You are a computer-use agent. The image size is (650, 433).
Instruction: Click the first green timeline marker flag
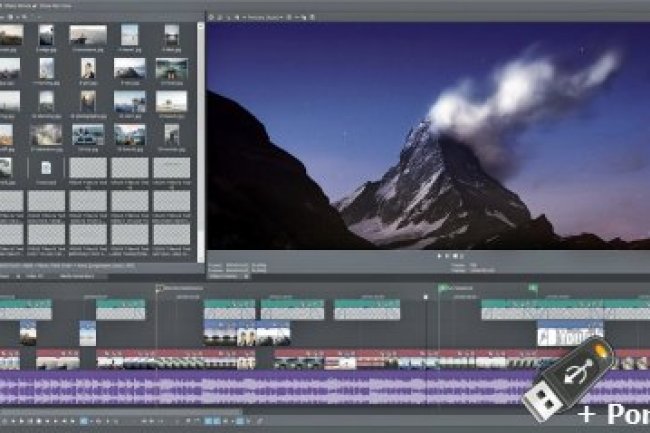158,289
